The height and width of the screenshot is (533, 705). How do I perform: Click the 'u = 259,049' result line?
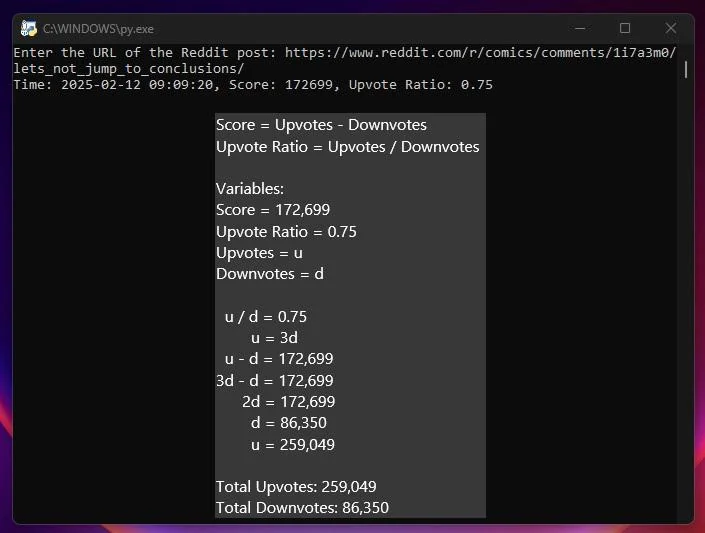pos(293,445)
